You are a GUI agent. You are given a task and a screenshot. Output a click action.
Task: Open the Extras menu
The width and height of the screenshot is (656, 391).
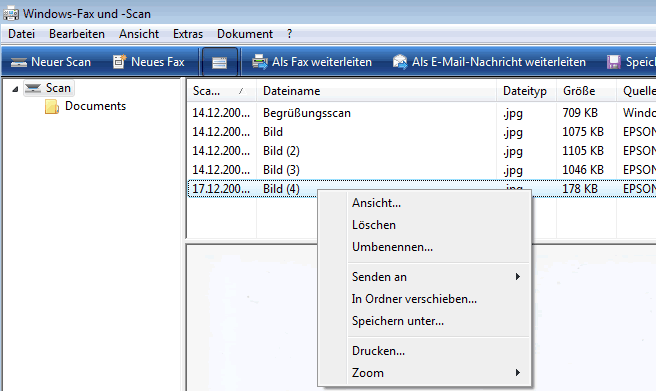pyautogui.click(x=188, y=34)
